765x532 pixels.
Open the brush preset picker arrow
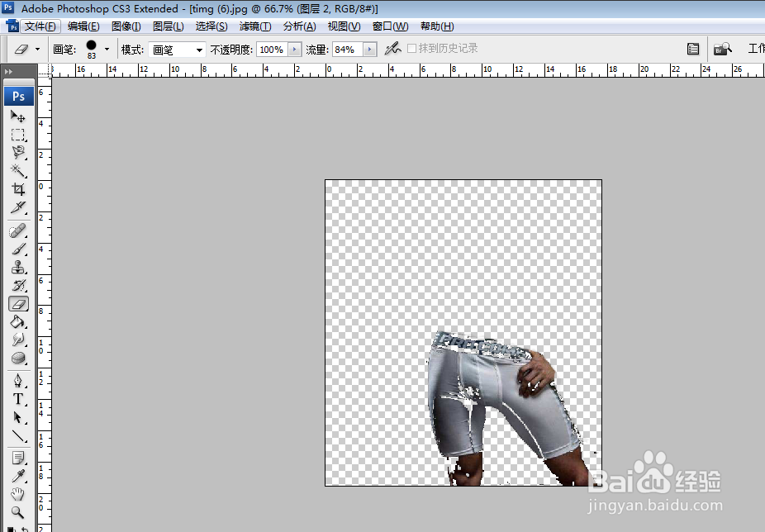[x=107, y=50]
